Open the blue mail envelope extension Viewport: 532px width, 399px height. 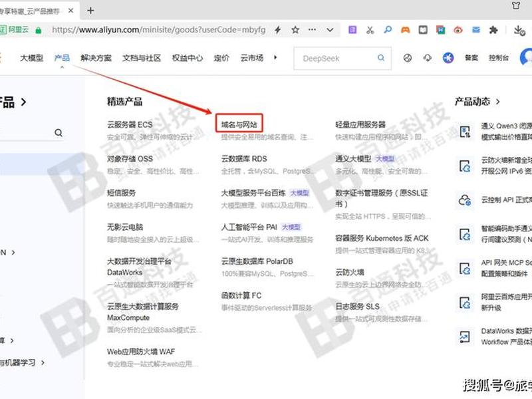point(476,30)
